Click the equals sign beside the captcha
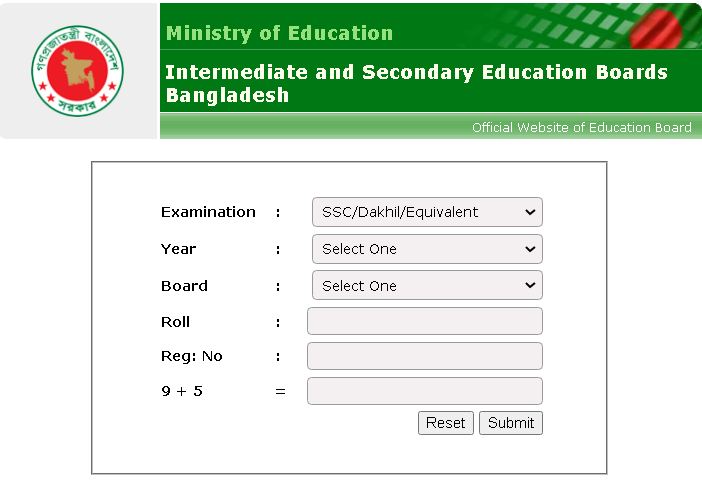Image resolution: width=702 pixels, height=500 pixels. (x=280, y=391)
